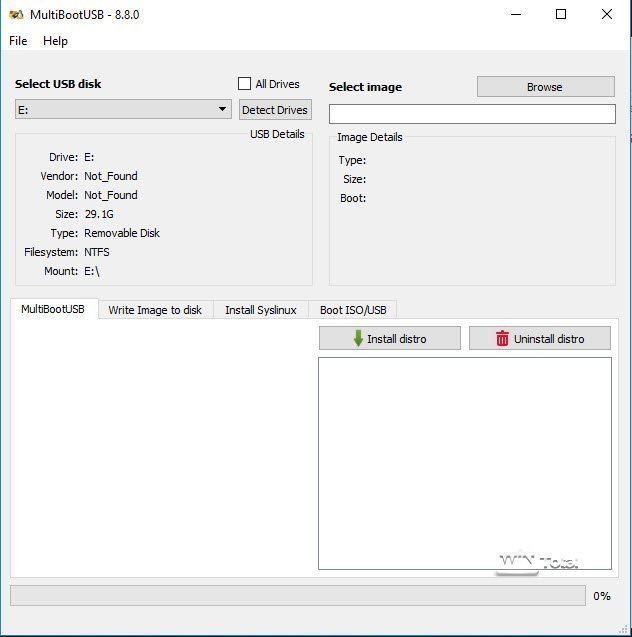Switch to the Install Syslinux tab
The height and width of the screenshot is (637, 632).
261,310
